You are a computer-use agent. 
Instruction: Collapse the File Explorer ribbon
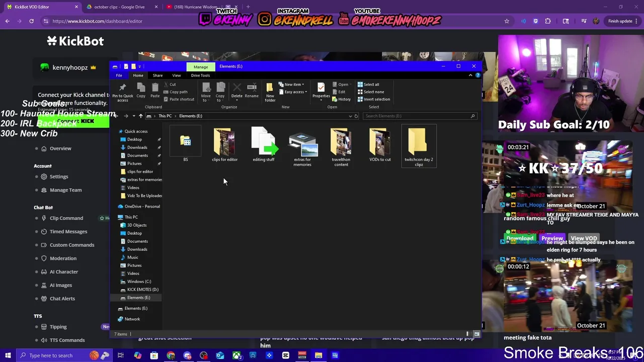tap(470, 75)
